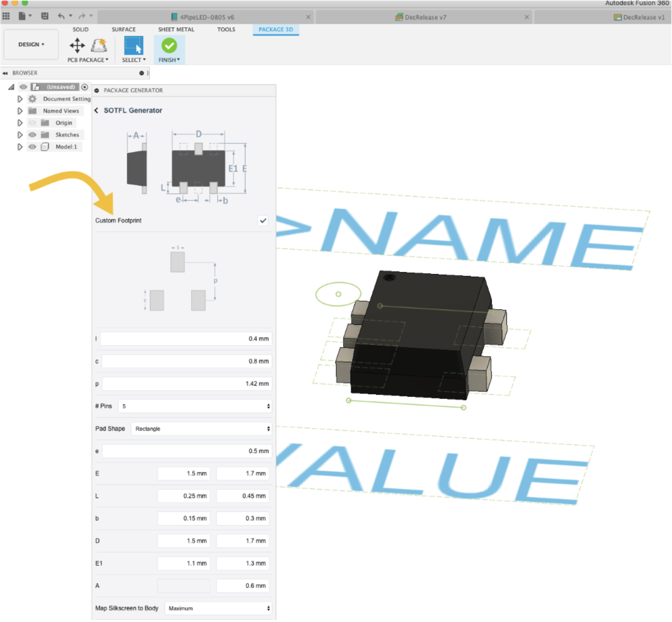The width and height of the screenshot is (672, 622).
Task: Switch to the DecRelease v7 document tab
Action: tap(425, 17)
